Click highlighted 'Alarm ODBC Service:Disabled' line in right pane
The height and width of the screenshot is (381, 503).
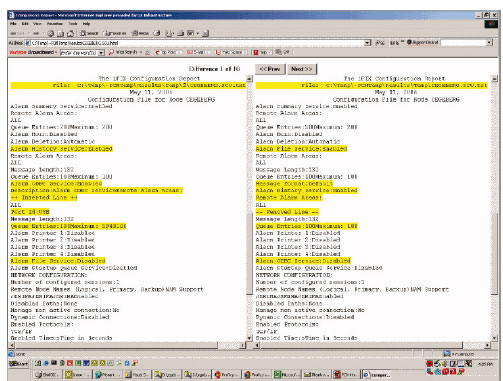point(303,261)
